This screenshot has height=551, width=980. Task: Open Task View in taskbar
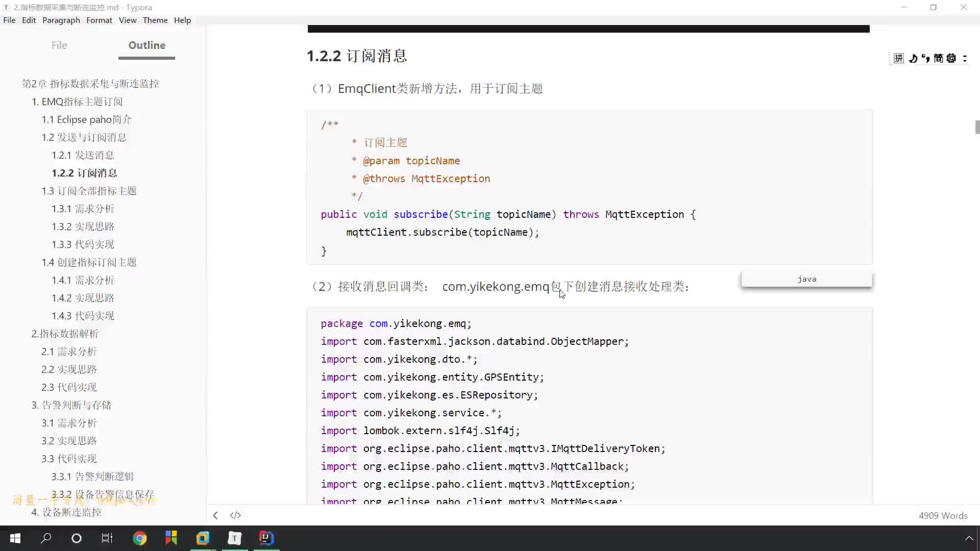[x=107, y=538]
